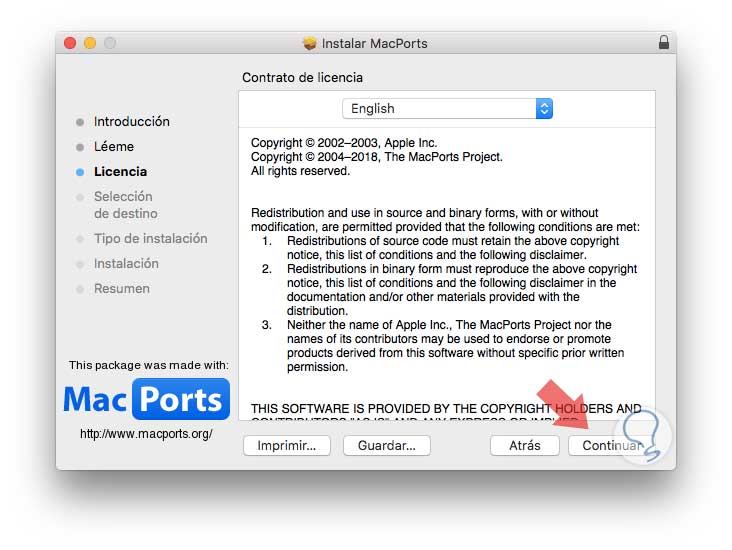The height and width of the screenshot is (550, 732).
Task: Click the blue language dropdown arrows
Action: point(544,109)
